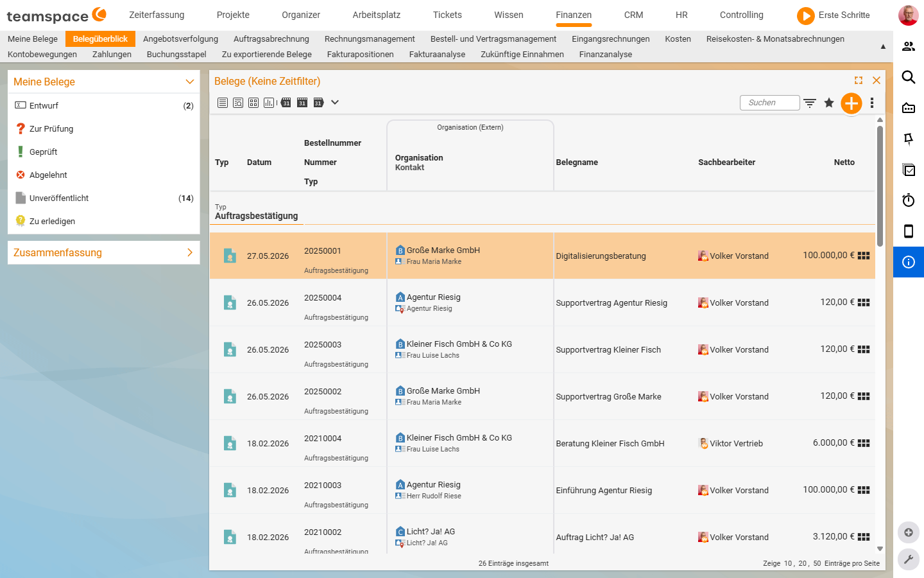
Task: Switch to Meine Belege tab
Action: [33, 39]
